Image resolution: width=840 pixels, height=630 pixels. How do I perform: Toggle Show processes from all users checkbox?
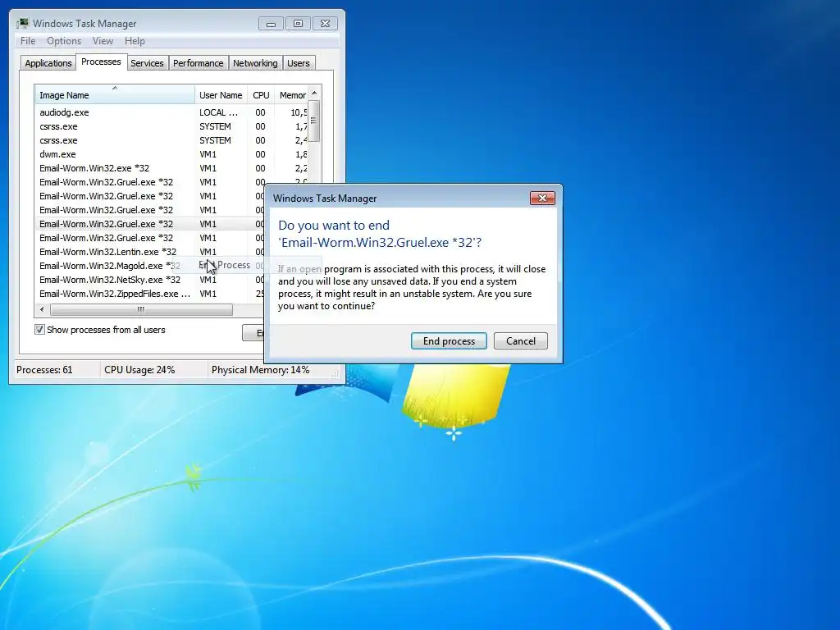click(39, 330)
